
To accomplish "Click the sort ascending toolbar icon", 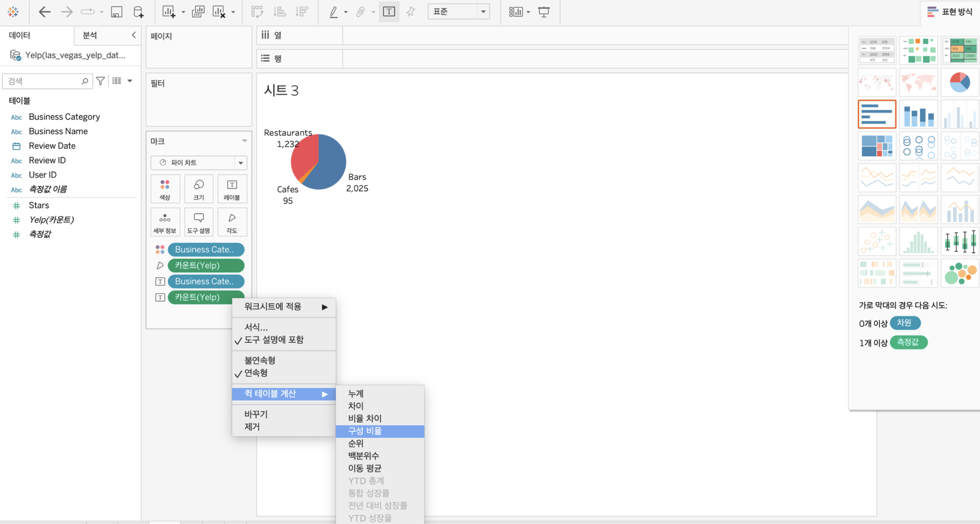I will pos(279,12).
